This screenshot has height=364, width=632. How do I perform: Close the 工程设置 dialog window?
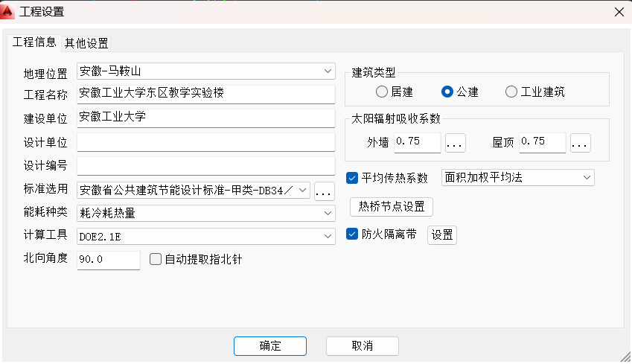(619, 12)
